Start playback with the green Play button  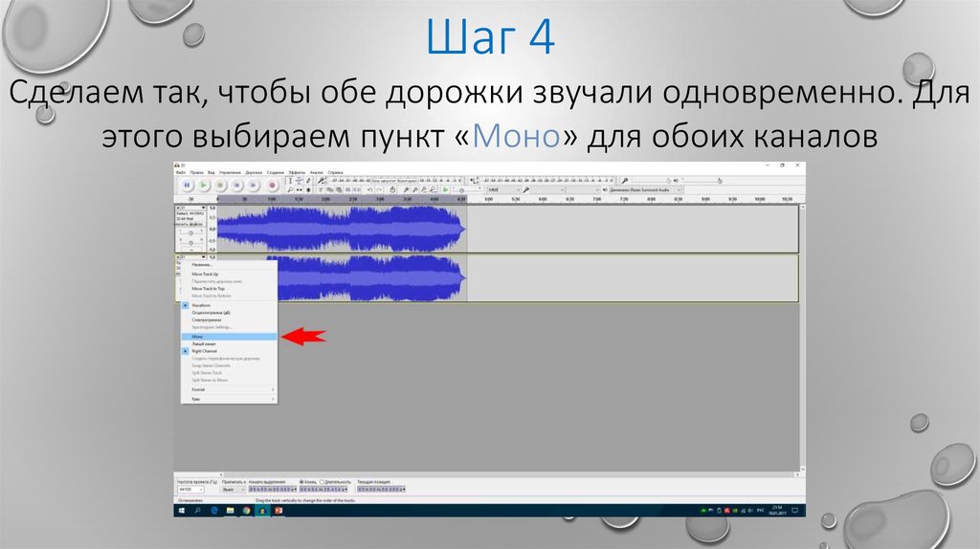click(x=203, y=185)
